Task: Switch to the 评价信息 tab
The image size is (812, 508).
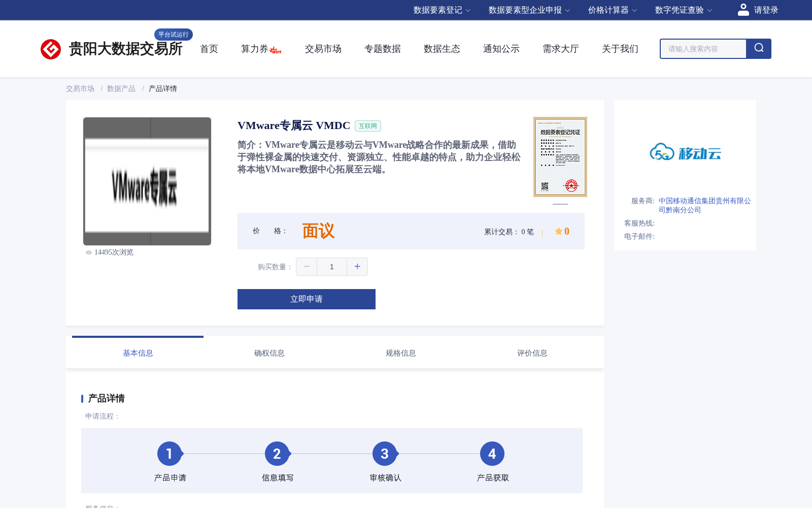Action: [x=532, y=353]
